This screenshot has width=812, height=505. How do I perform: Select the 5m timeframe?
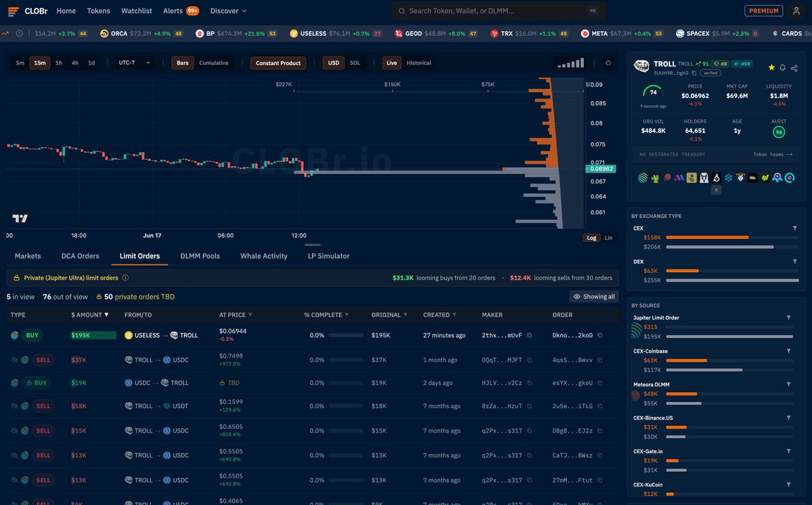click(20, 63)
